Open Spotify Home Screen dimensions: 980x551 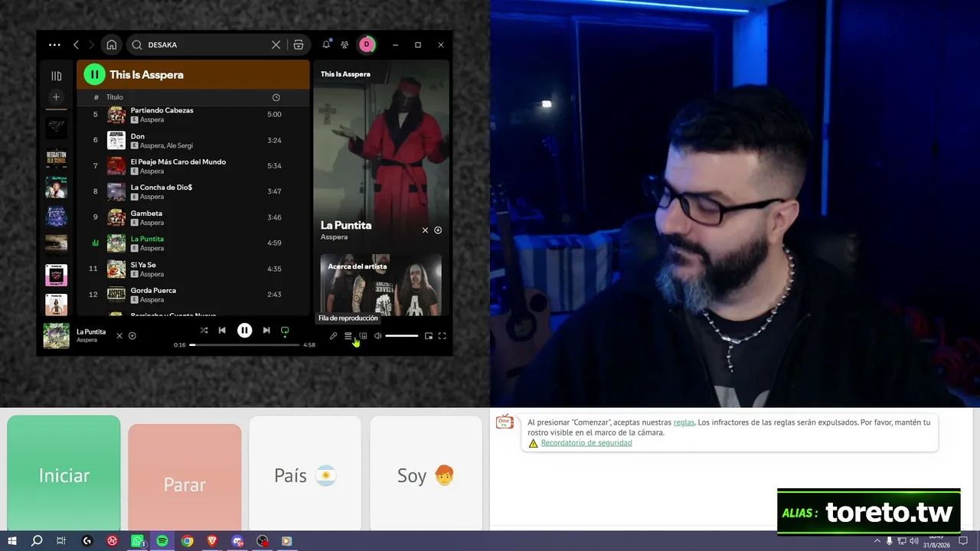112,45
